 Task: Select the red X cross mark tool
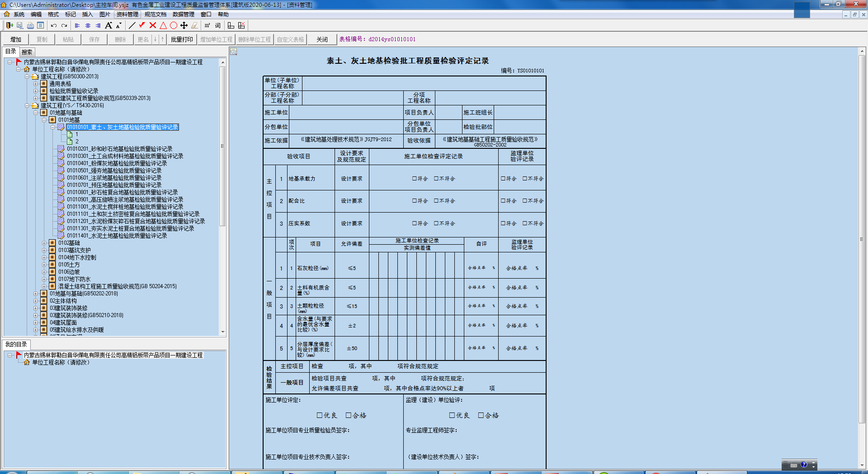pos(153,25)
